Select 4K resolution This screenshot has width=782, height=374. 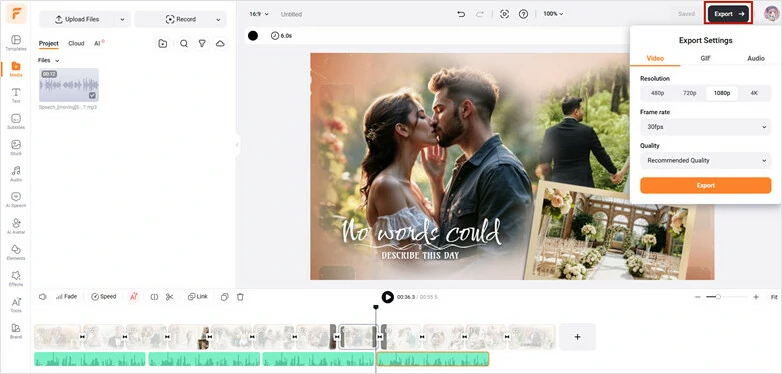(x=754, y=93)
